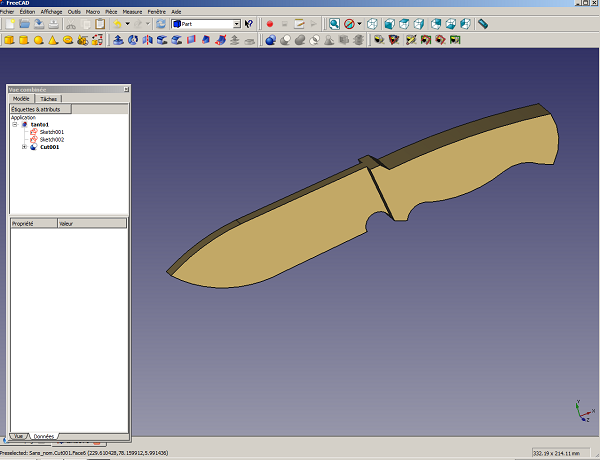Print the document
Screen dimensions: 600x460
[x=54, y=24]
